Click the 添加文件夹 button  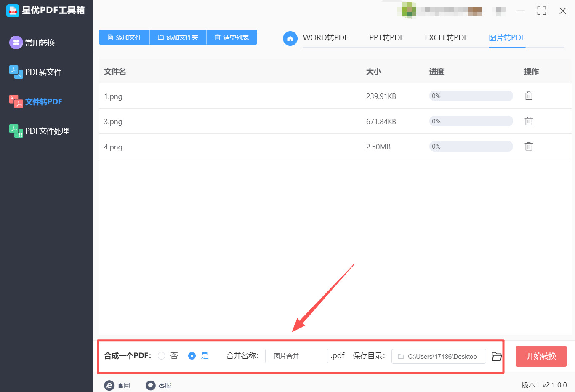178,37
